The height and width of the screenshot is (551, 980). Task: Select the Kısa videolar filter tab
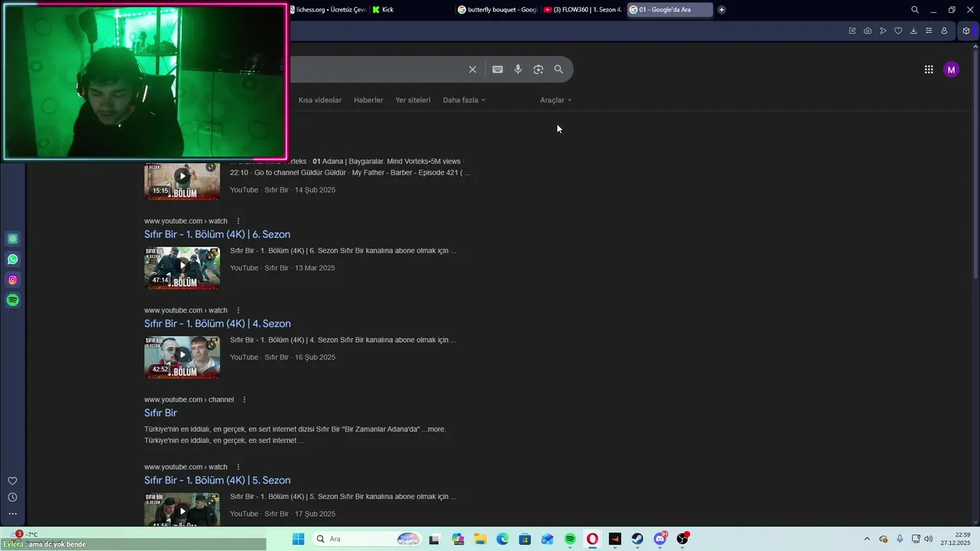point(320,100)
